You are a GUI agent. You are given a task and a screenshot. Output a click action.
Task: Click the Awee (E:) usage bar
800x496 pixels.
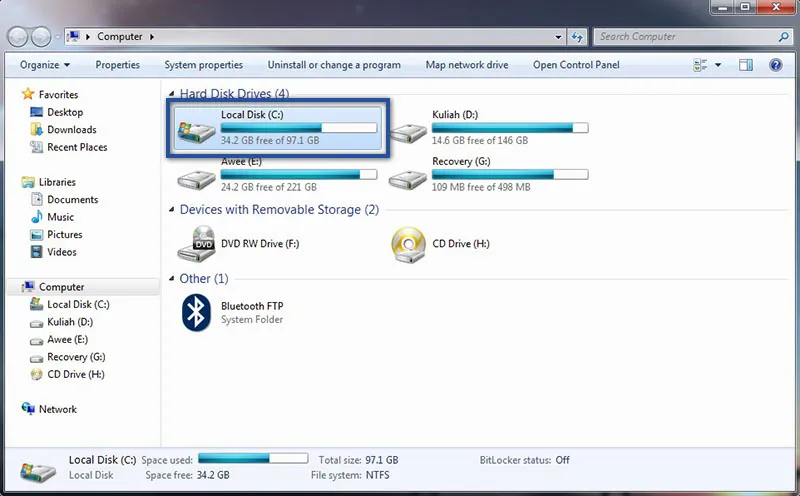click(299, 175)
